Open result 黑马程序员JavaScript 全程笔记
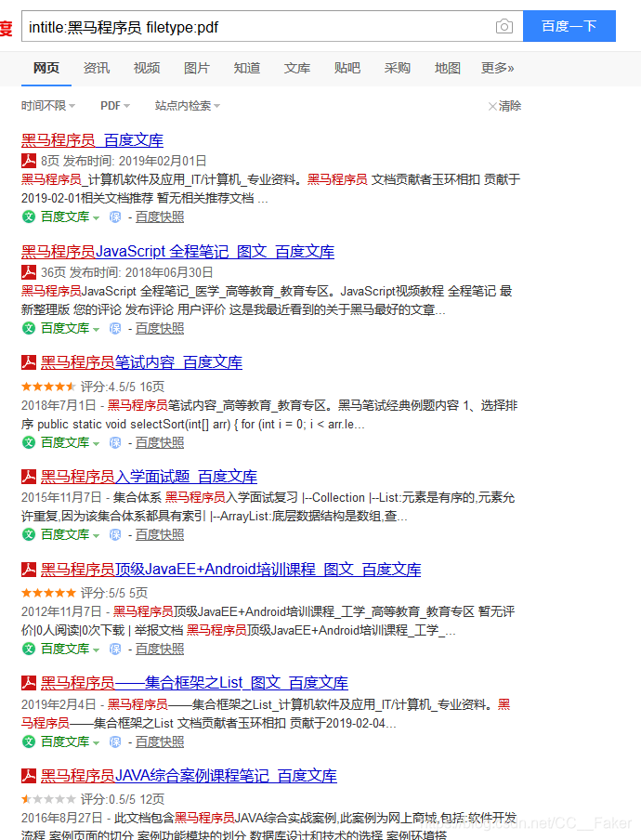 coord(177,252)
